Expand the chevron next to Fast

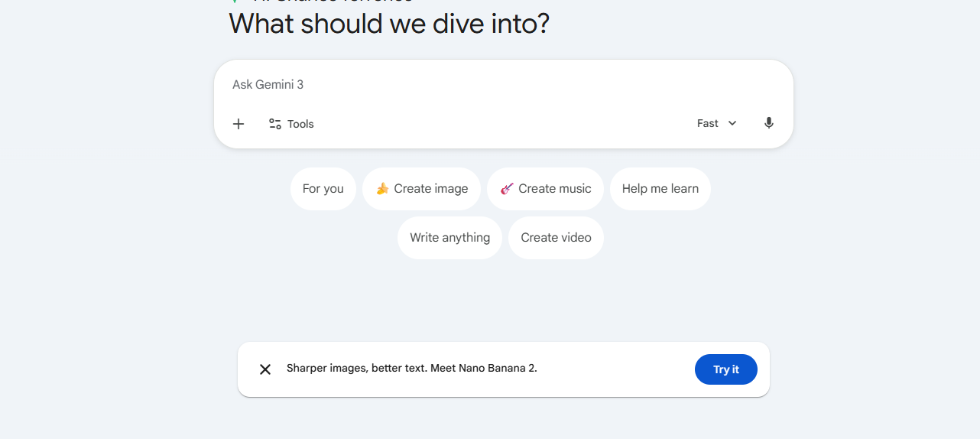click(x=732, y=123)
